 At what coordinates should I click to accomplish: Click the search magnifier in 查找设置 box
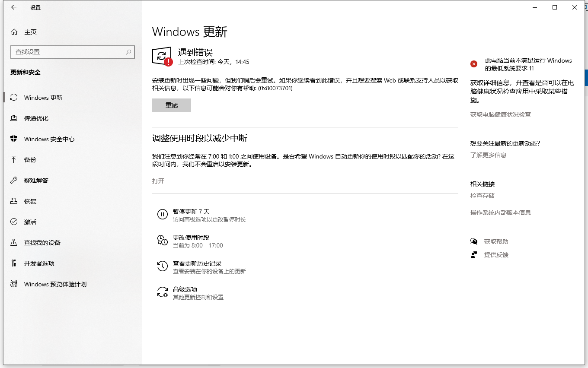(x=128, y=52)
